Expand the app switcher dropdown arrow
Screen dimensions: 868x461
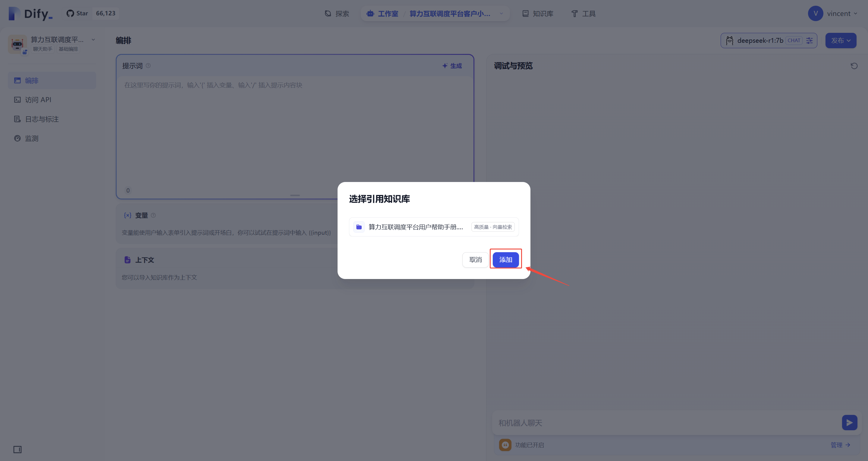point(502,14)
